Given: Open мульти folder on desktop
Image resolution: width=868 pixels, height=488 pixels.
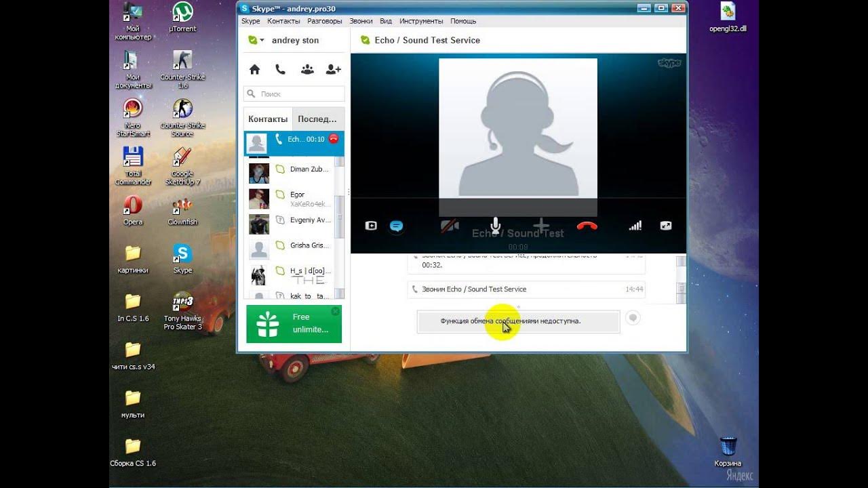Looking at the screenshot, I should [133, 404].
